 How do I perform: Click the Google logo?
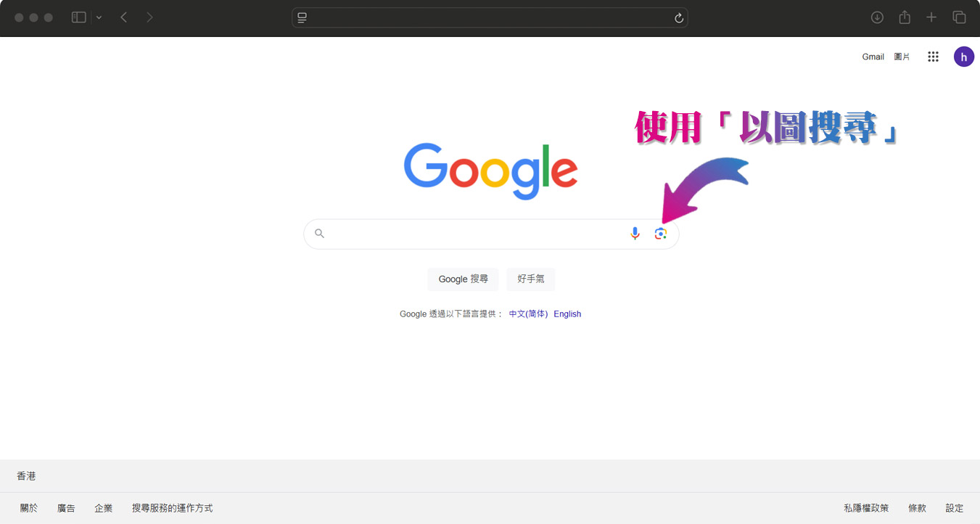coord(490,171)
